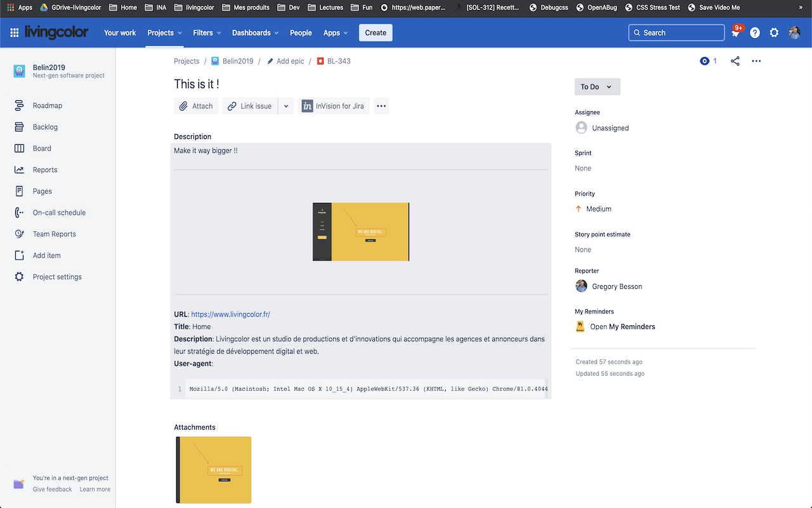Image resolution: width=812 pixels, height=508 pixels.
Task: Open the GDrive-livingcolor bookmark
Action: (x=70, y=8)
